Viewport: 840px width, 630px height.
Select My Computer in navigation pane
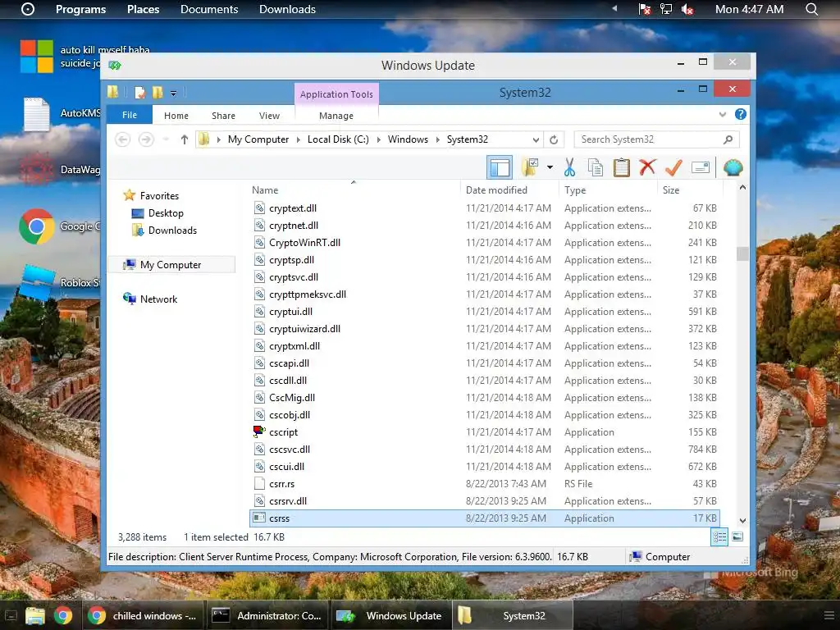click(x=171, y=265)
